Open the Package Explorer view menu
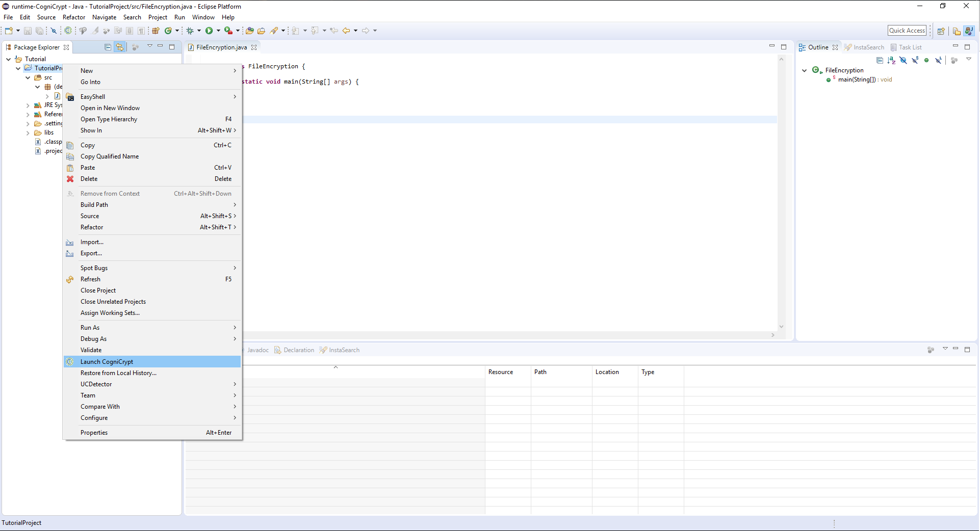Image resolution: width=980 pixels, height=531 pixels. click(150, 46)
